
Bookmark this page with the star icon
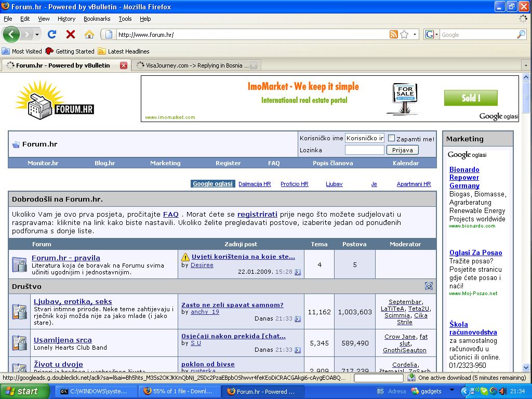click(404, 34)
